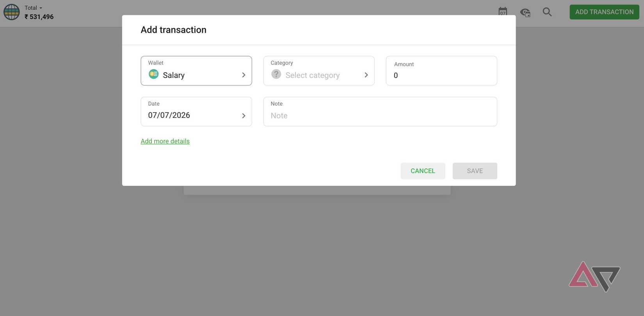
Task: Click the Add transaction dialog title
Action: point(174,30)
